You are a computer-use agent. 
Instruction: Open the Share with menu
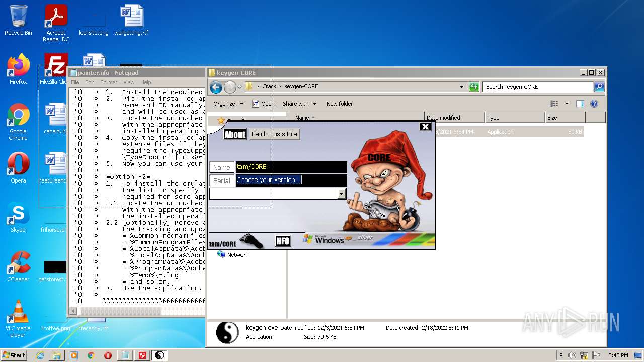coord(300,104)
